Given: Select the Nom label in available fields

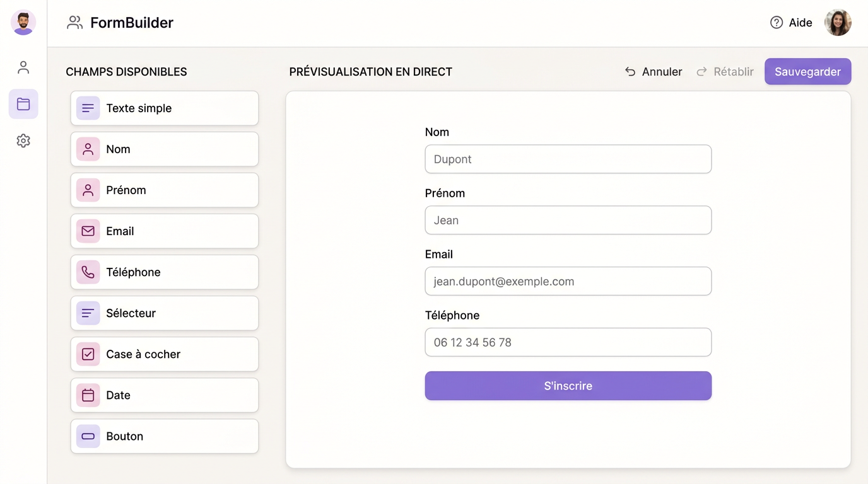Looking at the screenshot, I should (x=118, y=149).
